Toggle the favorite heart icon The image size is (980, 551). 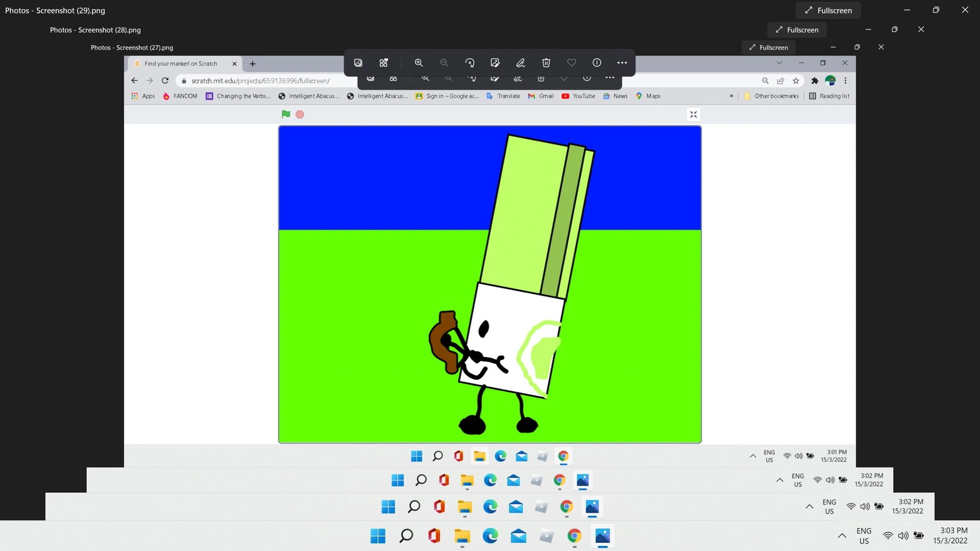[x=572, y=63]
